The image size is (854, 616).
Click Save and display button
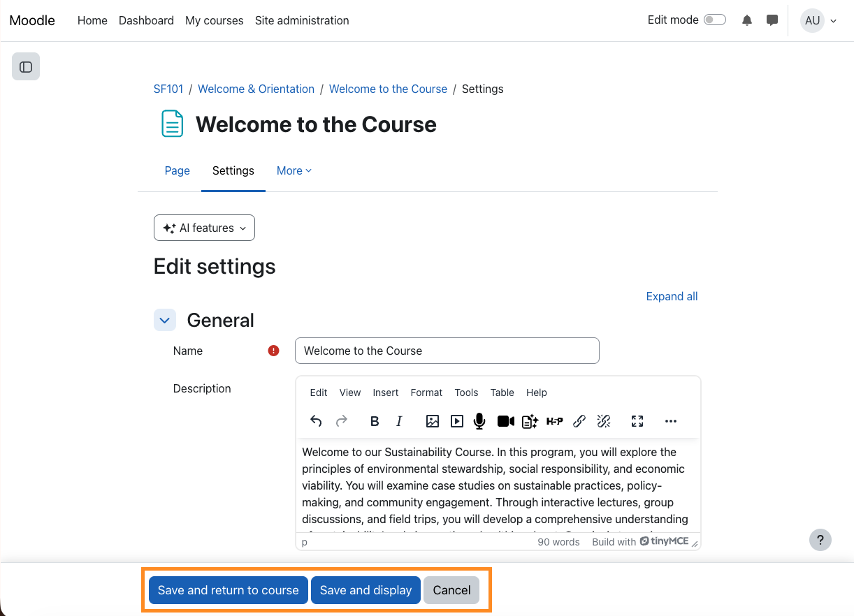[366, 590]
